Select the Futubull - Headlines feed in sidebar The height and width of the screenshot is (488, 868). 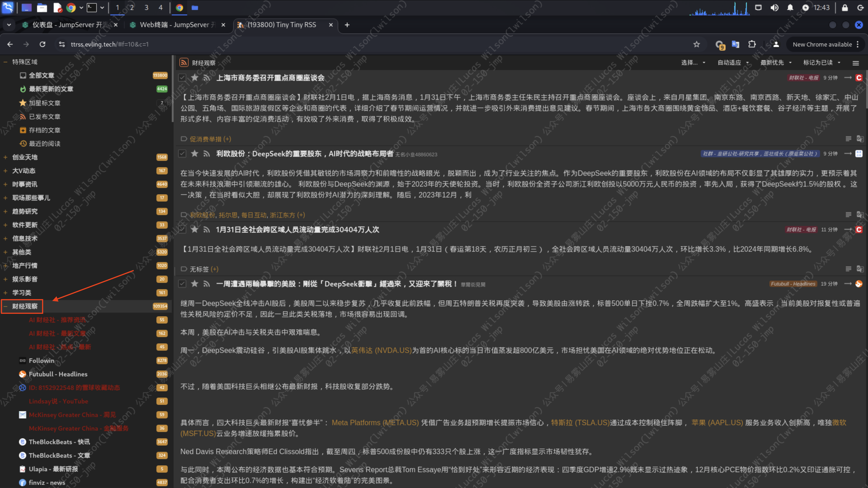[x=58, y=374]
